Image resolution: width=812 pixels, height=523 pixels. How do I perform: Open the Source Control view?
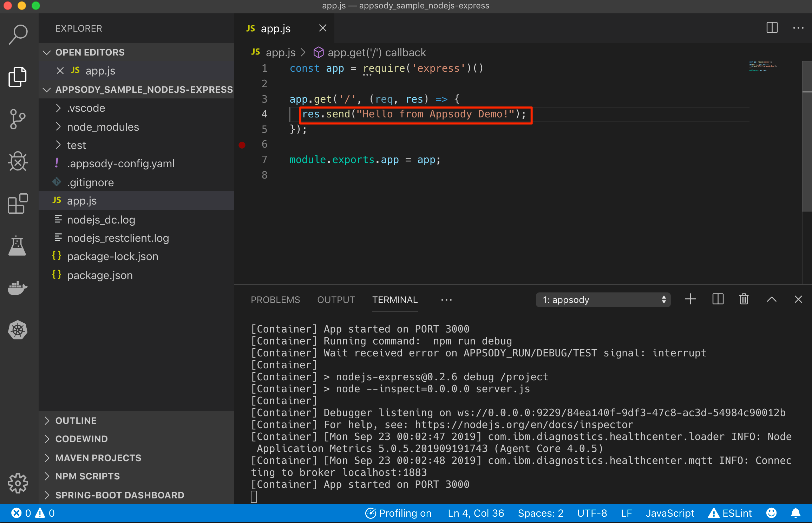point(18,119)
